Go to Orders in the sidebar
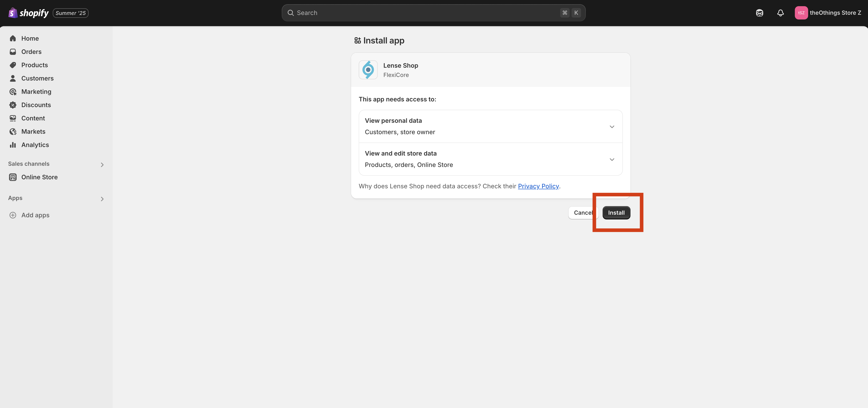 [x=31, y=52]
